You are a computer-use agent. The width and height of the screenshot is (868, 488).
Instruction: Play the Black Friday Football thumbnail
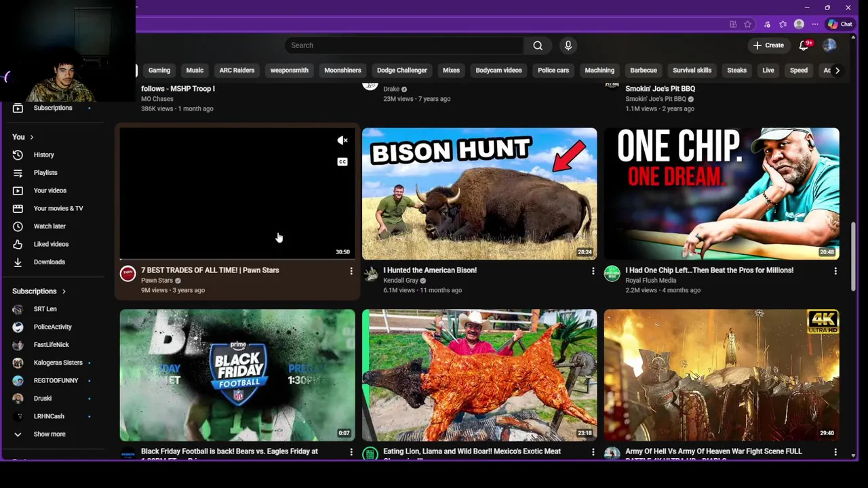click(237, 375)
